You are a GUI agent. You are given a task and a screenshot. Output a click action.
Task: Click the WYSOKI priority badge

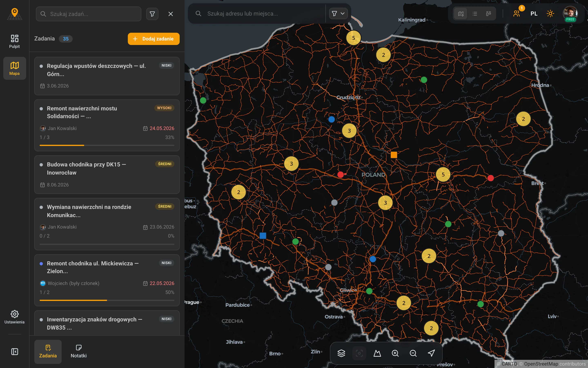(x=164, y=108)
